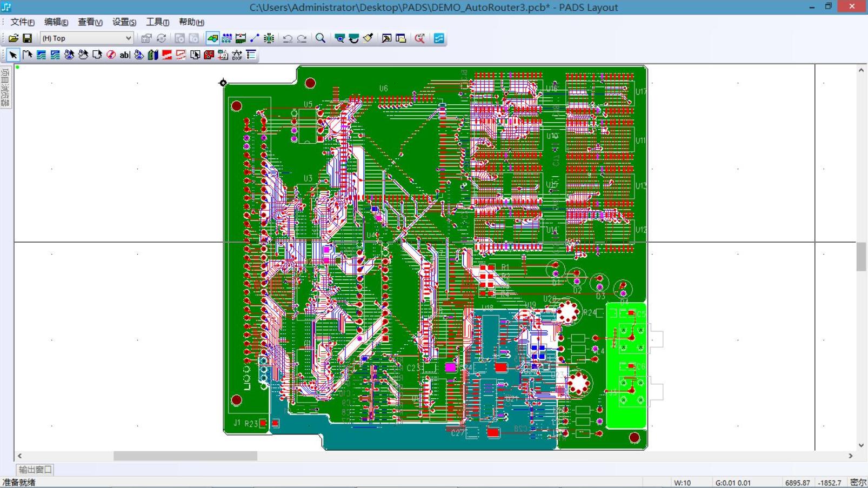This screenshot has width=868, height=488.
Task: Open the 工具 menu
Action: click(157, 22)
